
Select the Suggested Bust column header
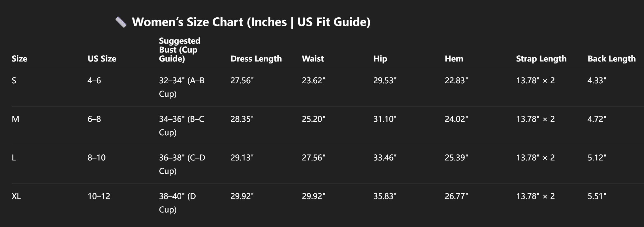click(179, 50)
